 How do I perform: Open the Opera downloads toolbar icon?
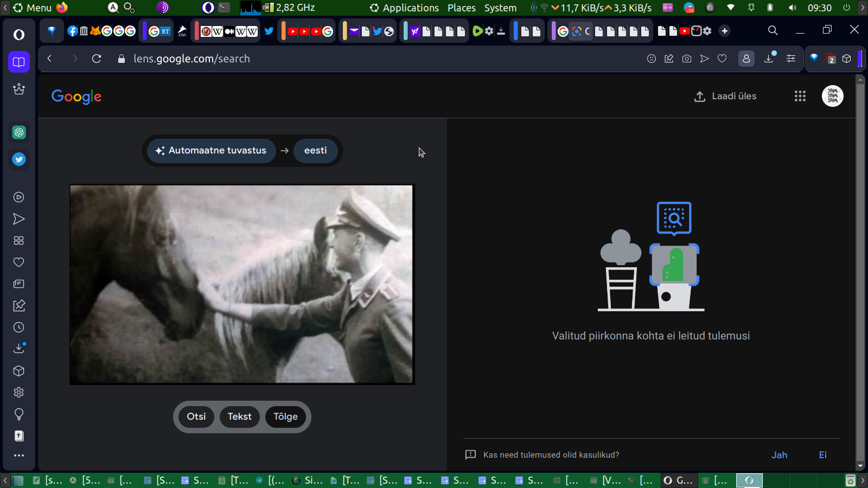(769, 59)
